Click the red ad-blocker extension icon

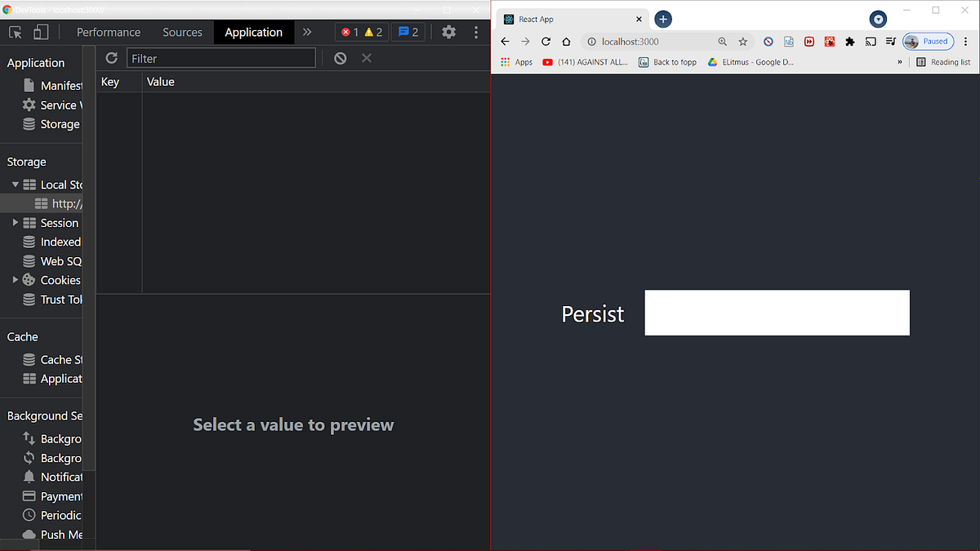coord(829,41)
